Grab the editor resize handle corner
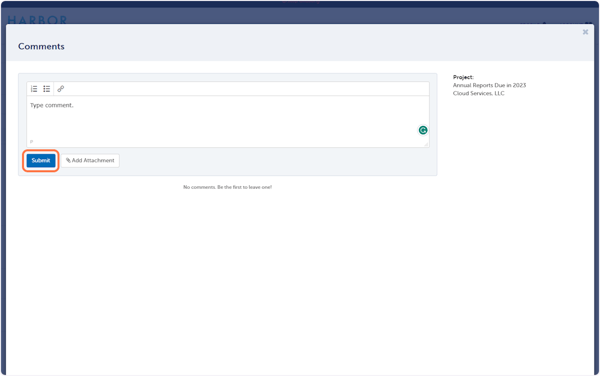The height and width of the screenshot is (376, 600). point(426,144)
